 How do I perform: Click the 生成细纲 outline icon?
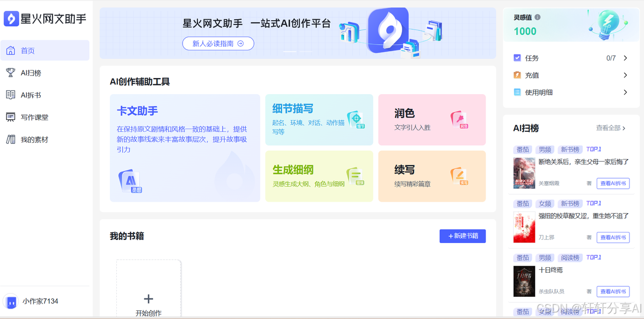click(356, 177)
